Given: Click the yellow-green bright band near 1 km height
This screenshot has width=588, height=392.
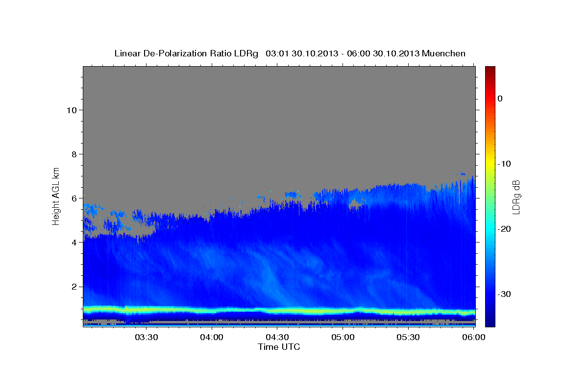Looking at the screenshot, I should [279, 311].
